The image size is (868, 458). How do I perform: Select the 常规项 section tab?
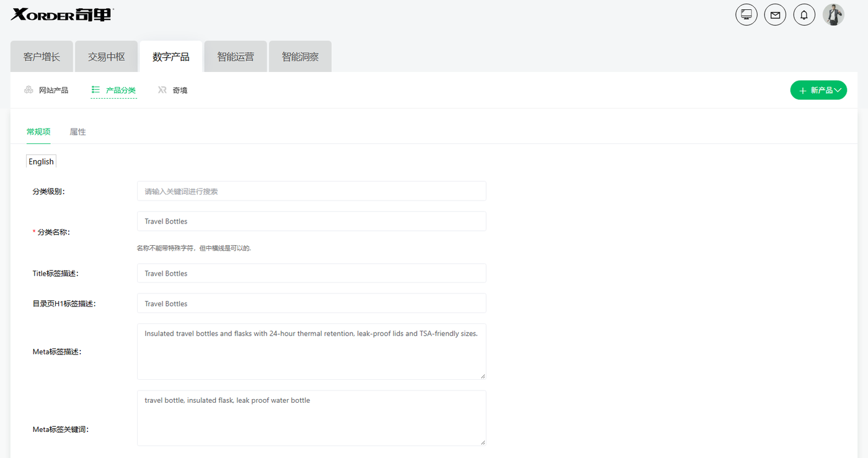(38, 132)
